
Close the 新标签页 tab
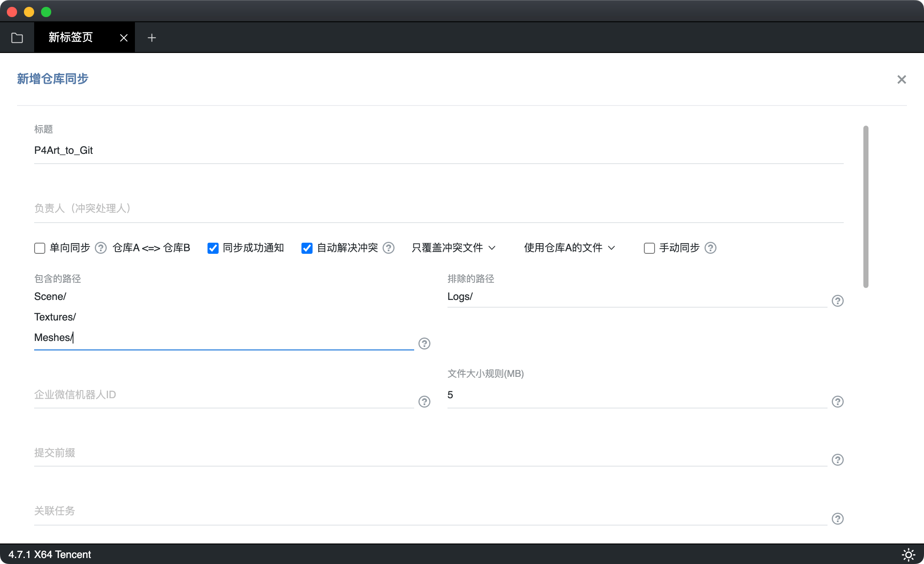tap(124, 38)
